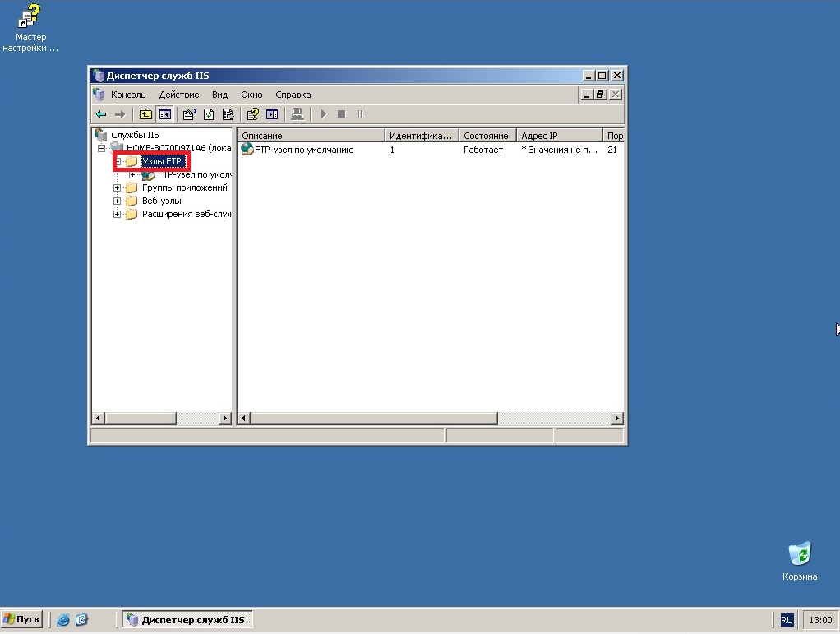Viewport: 840px width, 634px height.
Task: Select the Узлы FTP tree folder
Action: (161, 161)
